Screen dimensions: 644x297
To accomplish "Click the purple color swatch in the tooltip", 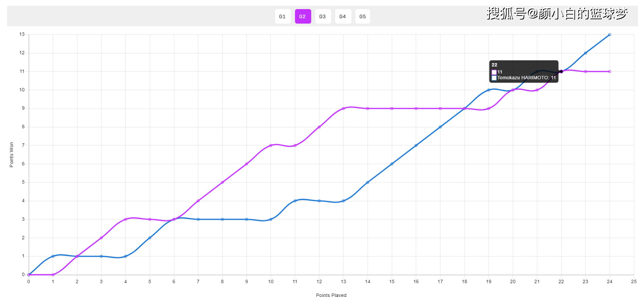I will tap(494, 72).
